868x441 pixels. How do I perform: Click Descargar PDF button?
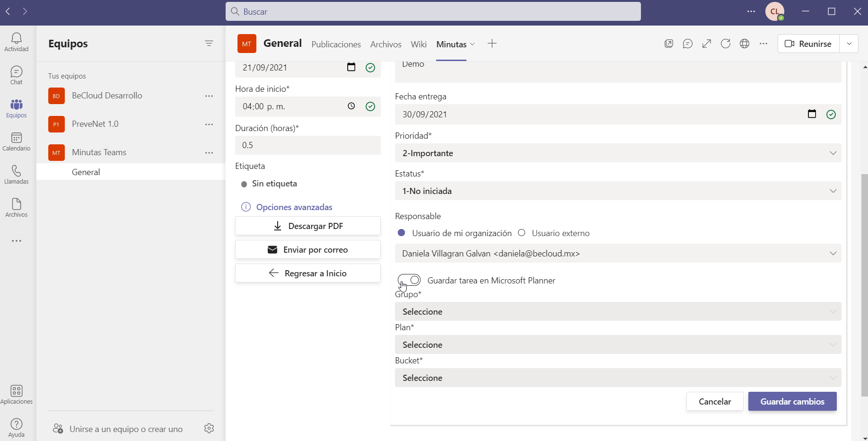[308, 226]
